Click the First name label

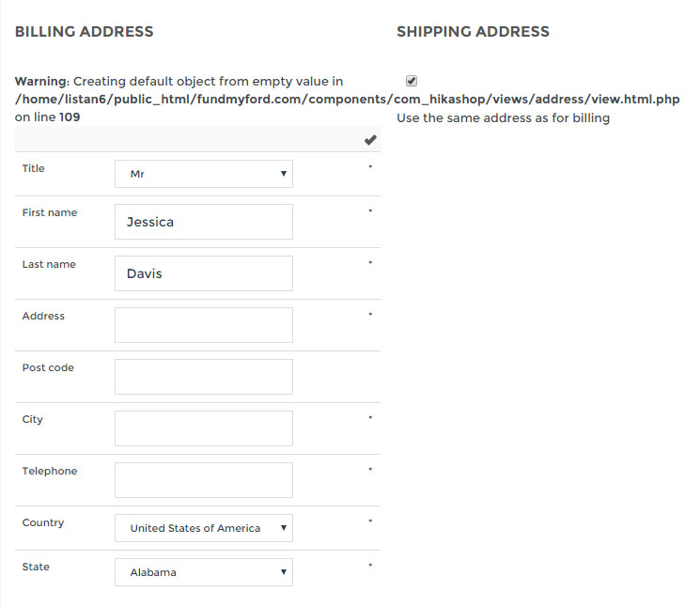[x=50, y=213]
